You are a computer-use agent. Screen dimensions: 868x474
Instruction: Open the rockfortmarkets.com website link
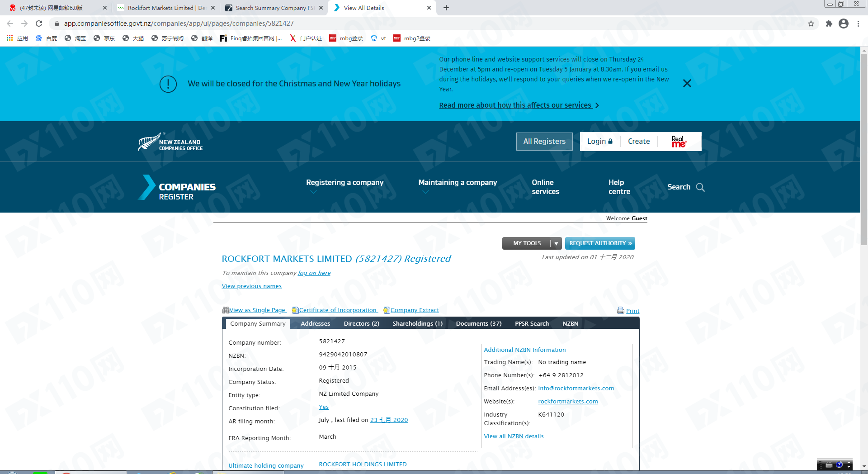click(568, 402)
